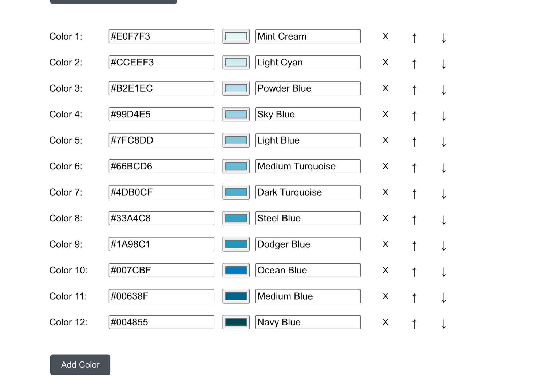Click hex field containing #E0F7F3

click(x=162, y=36)
